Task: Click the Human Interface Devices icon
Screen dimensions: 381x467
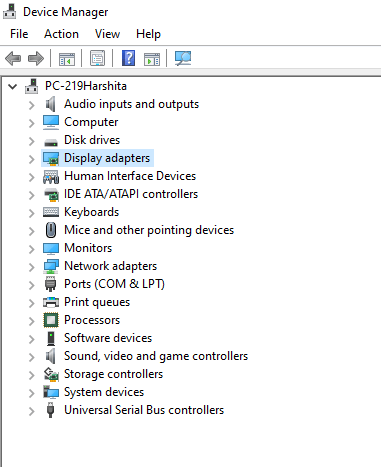Action: 51,177
